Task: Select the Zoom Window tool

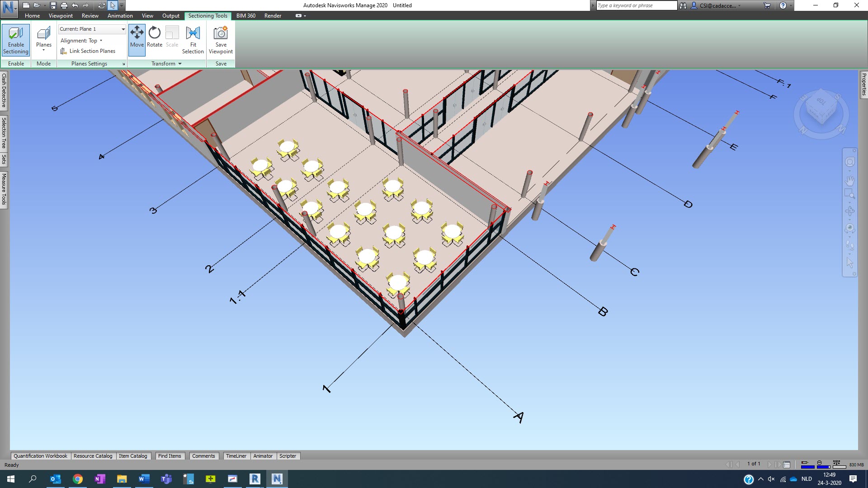Action: coord(850,194)
